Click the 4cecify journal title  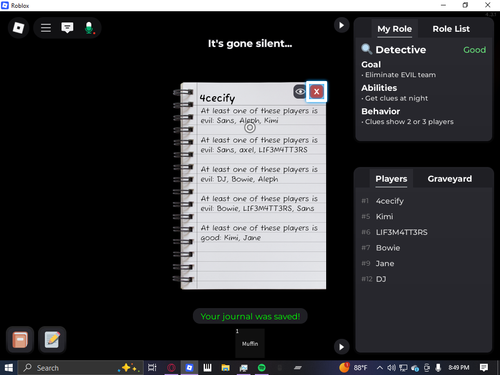[217, 98]
